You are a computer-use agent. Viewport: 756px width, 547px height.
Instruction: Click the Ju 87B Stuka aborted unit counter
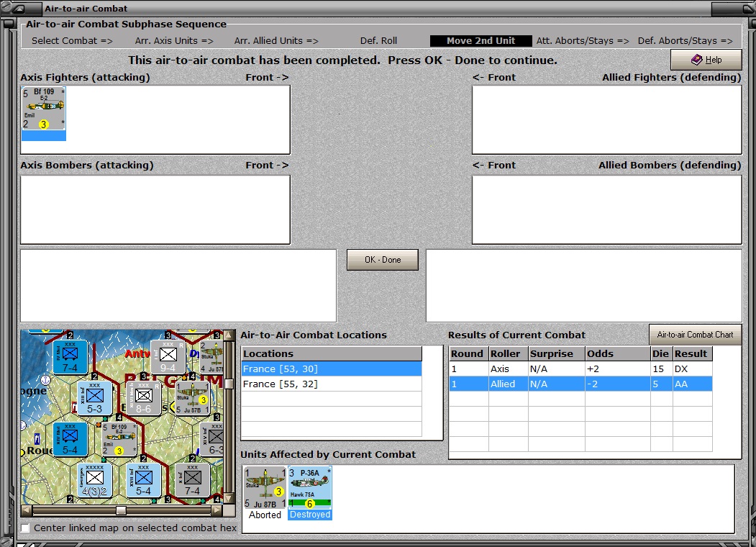point(265,488)
